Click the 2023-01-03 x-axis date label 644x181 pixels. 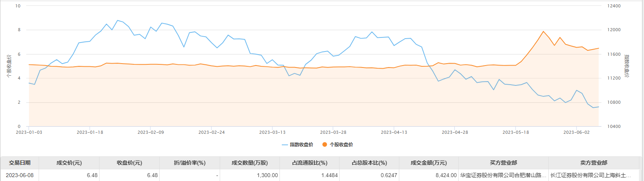(29, 132)
